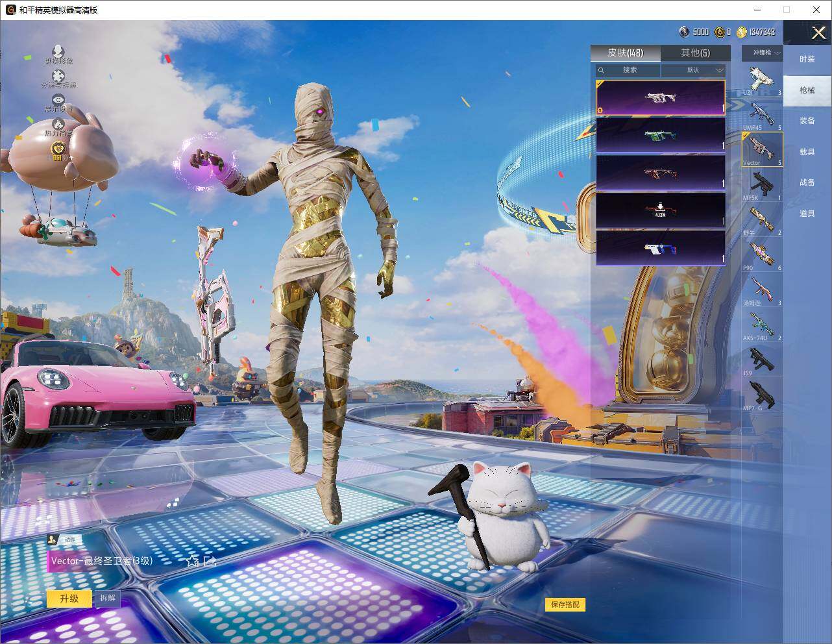Click the puzzle-piece 分解与拆解 icon

58,76
